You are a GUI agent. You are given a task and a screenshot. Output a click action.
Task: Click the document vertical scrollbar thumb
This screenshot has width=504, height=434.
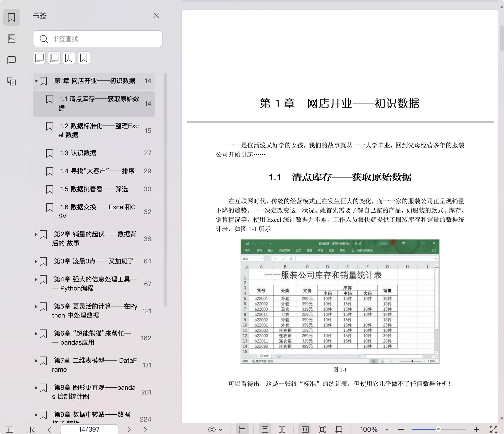[502, 38]
